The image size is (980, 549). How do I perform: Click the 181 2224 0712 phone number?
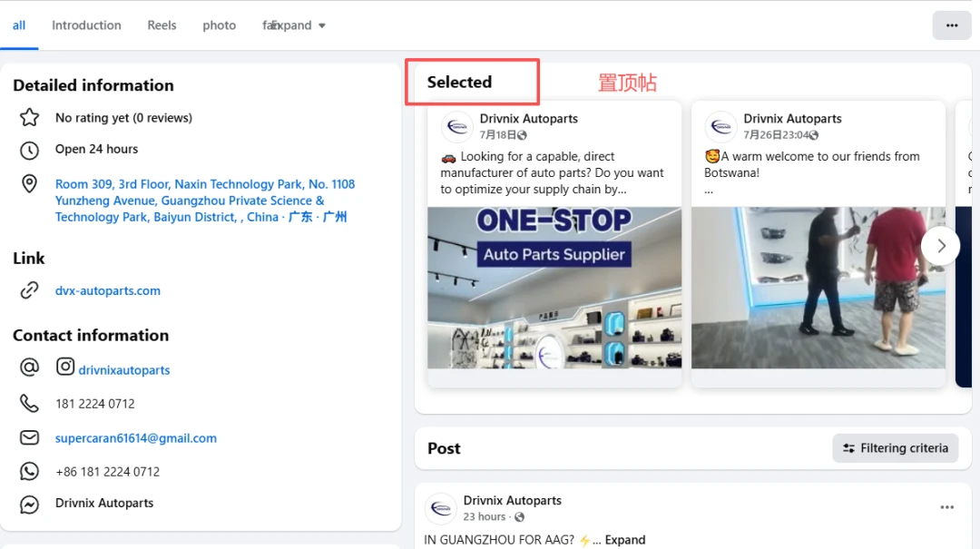(x=95, y=404)
